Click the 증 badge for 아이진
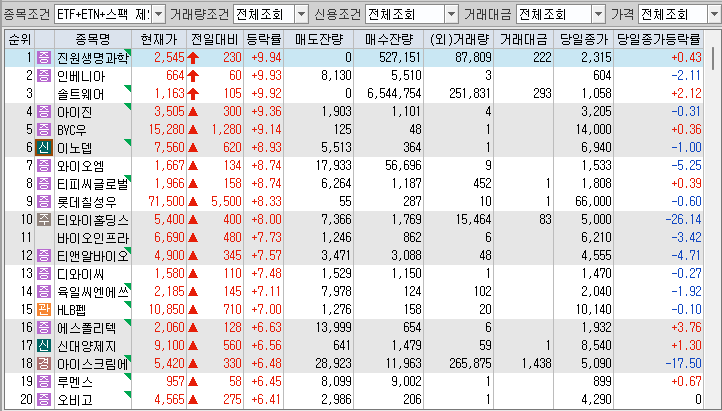Image resolution: width=722 pixels, height=411 pixels. tap(44, 111)
